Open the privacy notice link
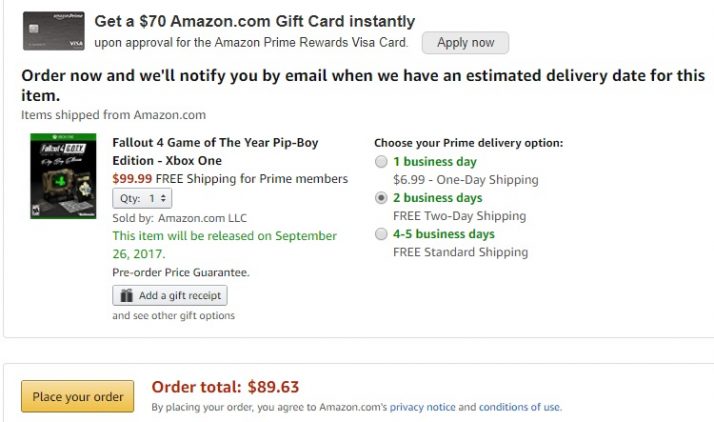Screen dimensions: 714x422 tap(422, 407)
